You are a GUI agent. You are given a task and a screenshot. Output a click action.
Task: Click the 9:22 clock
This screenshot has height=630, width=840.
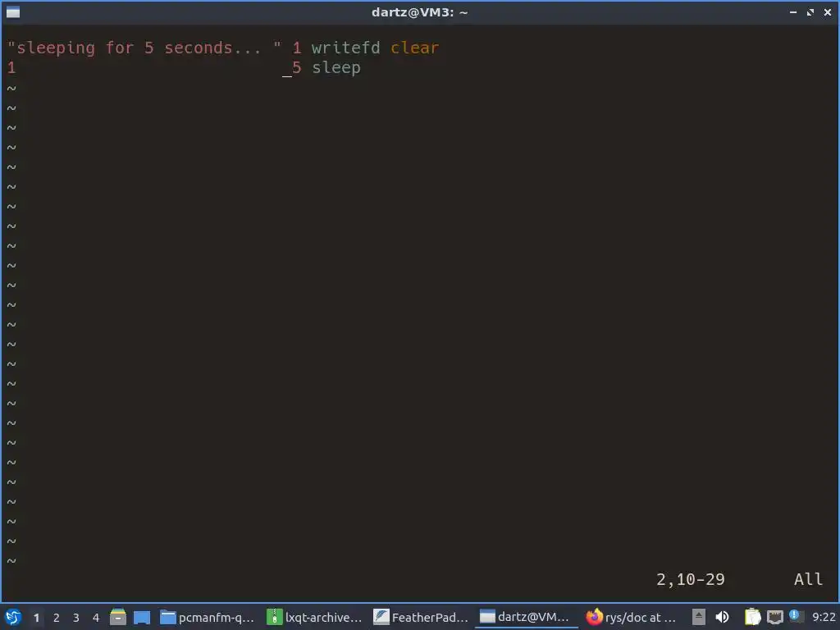(824, 618)
